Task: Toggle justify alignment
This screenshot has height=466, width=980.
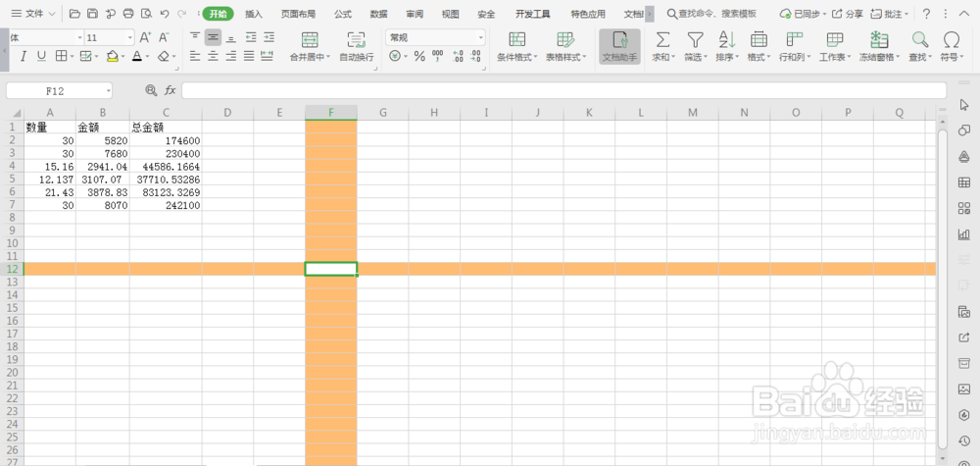Action: click(249, 56)
